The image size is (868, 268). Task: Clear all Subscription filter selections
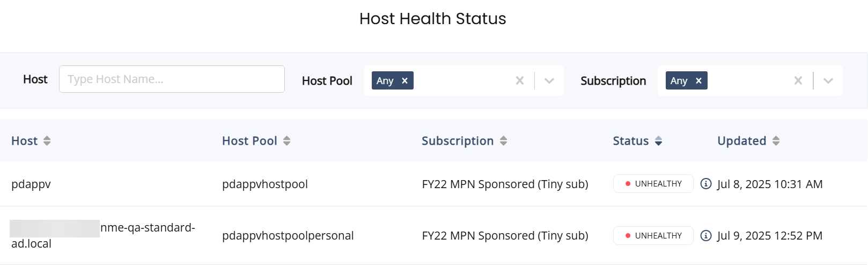click(798, 80)
